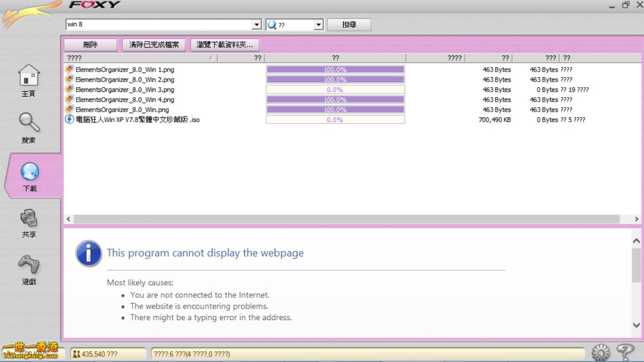
Task: Click the 刪除 delete button
Action: [x=91, y=45]
